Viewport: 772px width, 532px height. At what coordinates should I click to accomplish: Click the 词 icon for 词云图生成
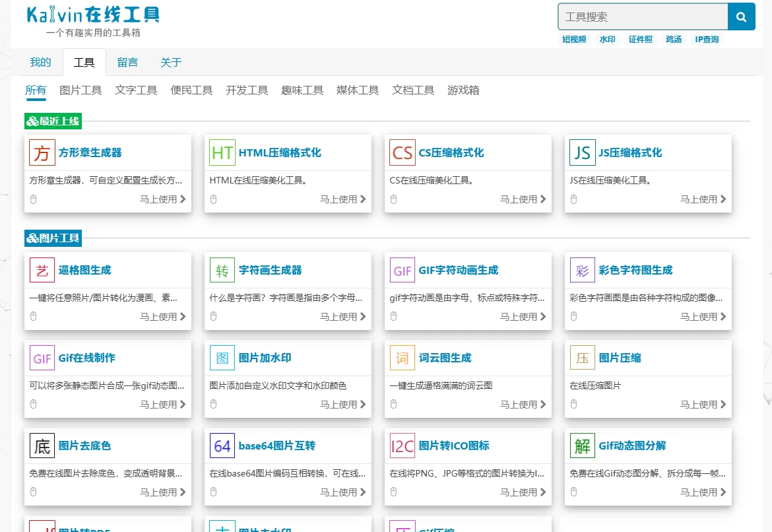[402, 358]
